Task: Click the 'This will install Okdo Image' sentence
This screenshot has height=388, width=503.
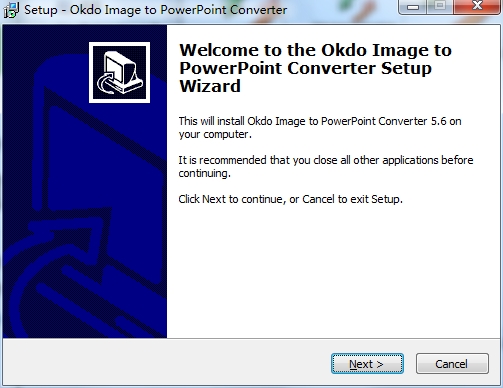Action: point(320,127)
